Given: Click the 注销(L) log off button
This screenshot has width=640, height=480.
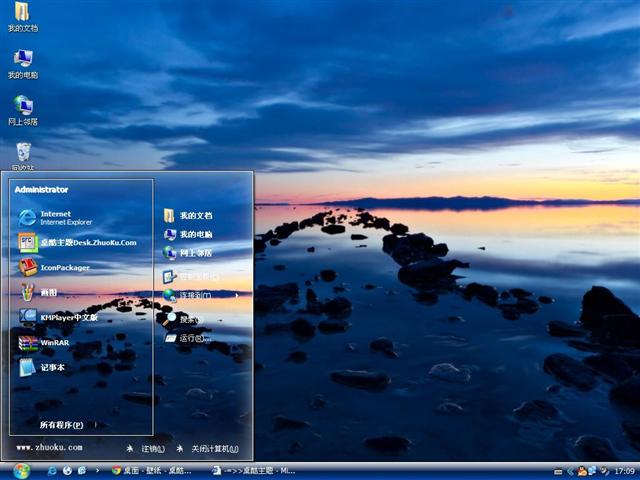Looking at the screenshot, I should click(x=149, y=448).
